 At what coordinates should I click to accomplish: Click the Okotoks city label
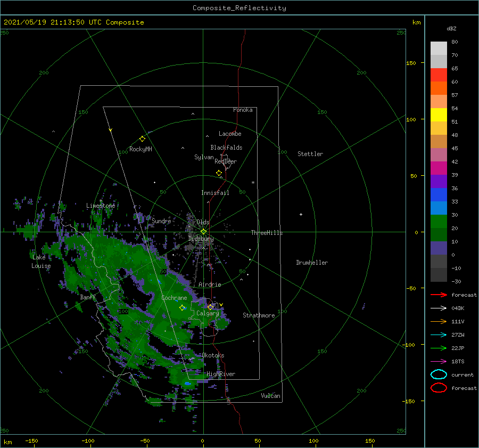(213, 355)
